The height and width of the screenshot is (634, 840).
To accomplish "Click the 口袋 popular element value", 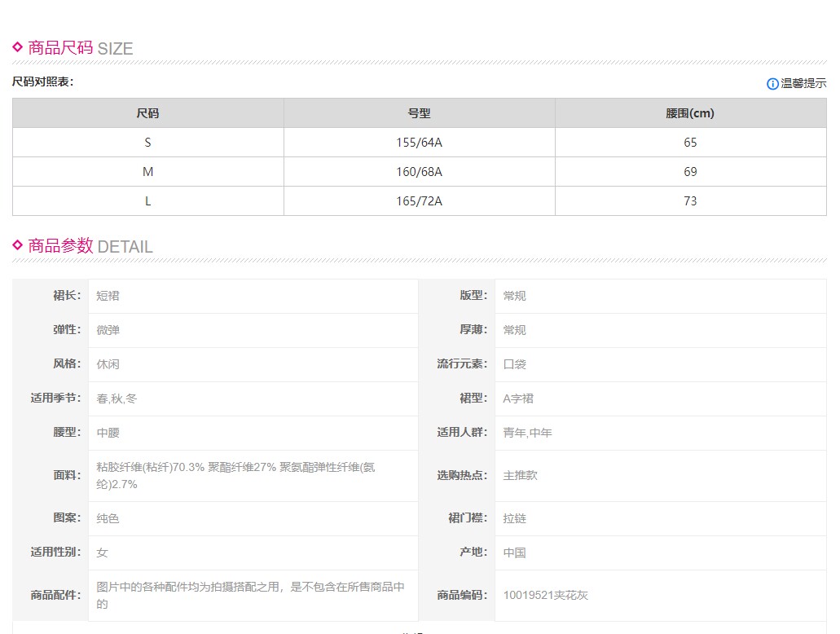I will coord(514,364).
